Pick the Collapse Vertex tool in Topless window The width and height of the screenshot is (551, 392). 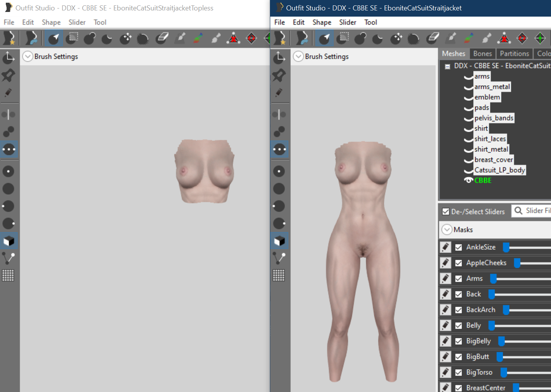coord(234,38)
